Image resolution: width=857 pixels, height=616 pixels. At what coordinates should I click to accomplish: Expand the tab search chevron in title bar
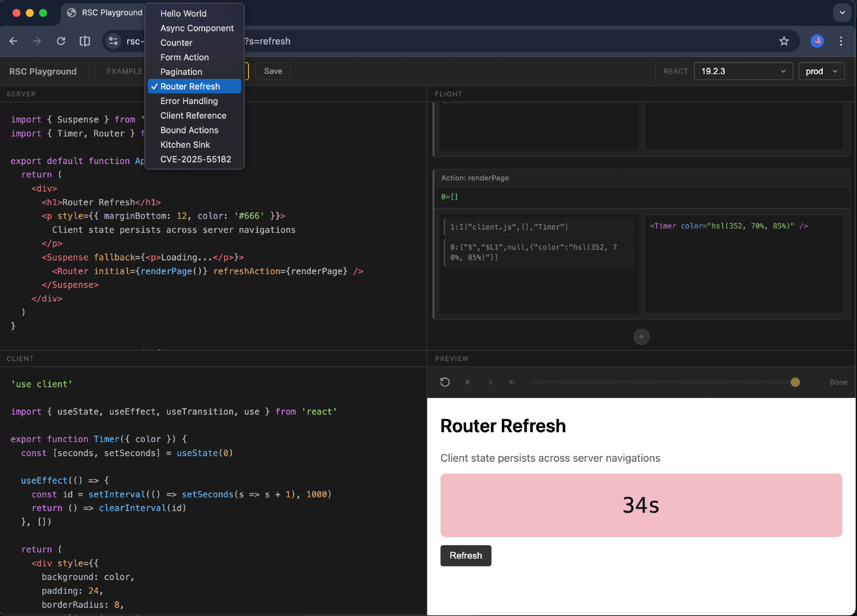[842, 12]
